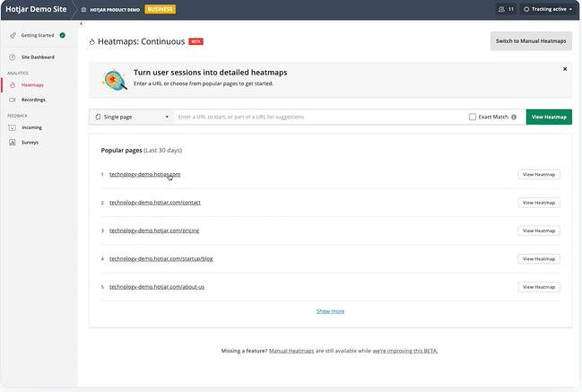This screenshot has height=392, width=582.
Task: Open the Single page dropdown
Action: pyautogui.click(x=132, y=117)
